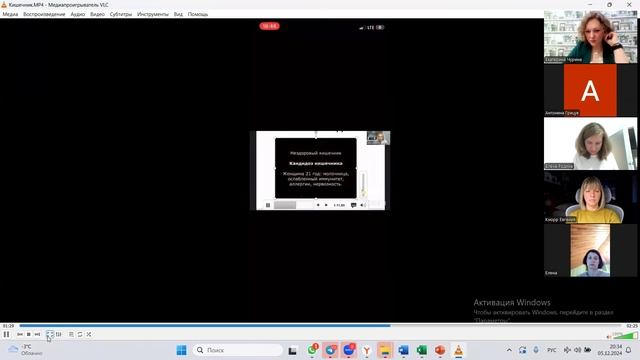Show the VLC playlist
Image resolution: width=640 pixels, height=360 pixels.
(71, 334)
